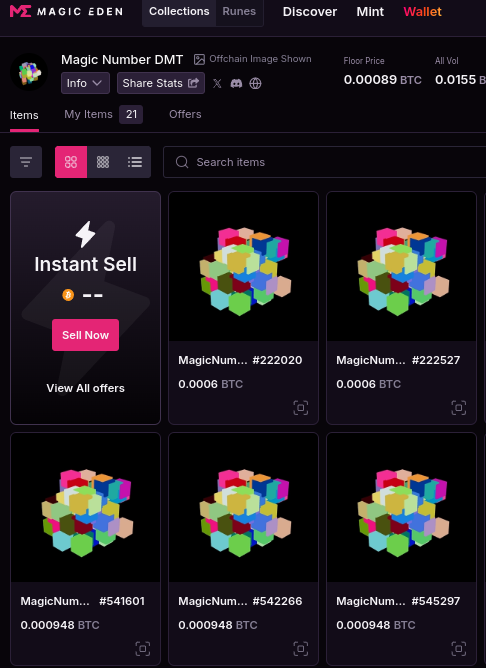This screenshot has height=668, width=486.
Task: Click the Magic Number DMT title
Action: pos(122,60)
